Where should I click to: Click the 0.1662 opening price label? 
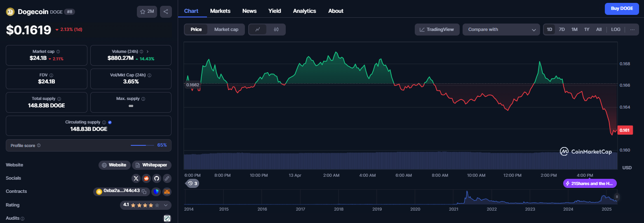[x=193, y=85]
